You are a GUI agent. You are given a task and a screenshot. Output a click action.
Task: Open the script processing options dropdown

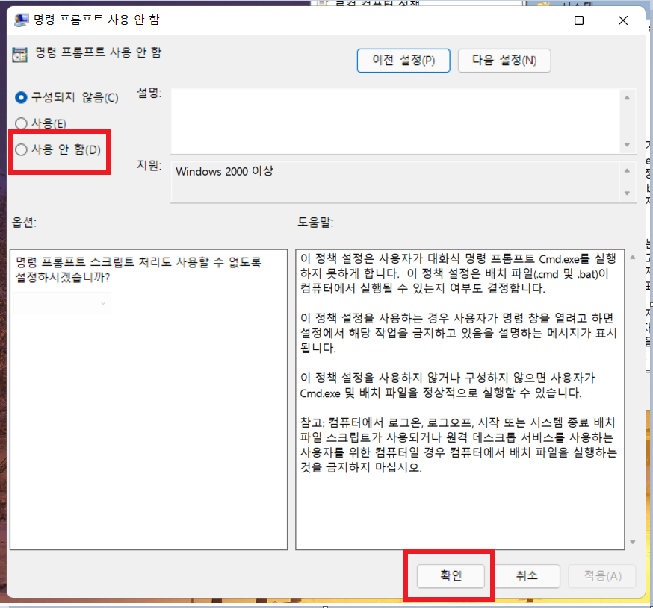[62, 303]
